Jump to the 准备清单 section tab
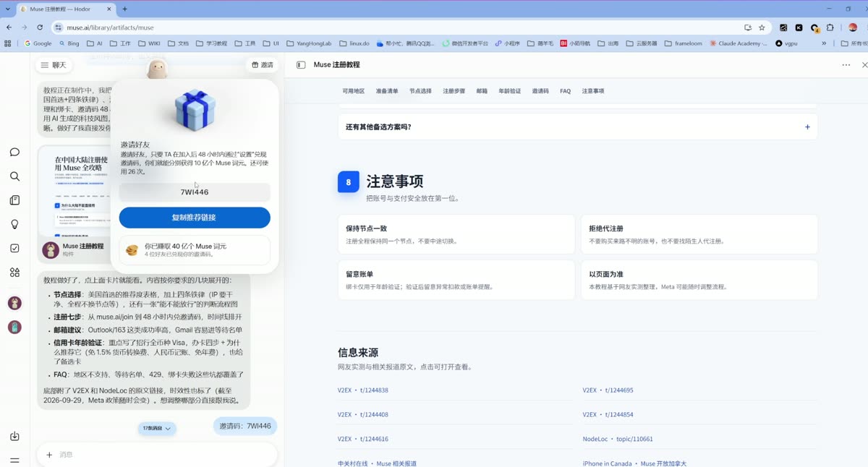This screenshot has width=868, height=467. coord(387,91)
